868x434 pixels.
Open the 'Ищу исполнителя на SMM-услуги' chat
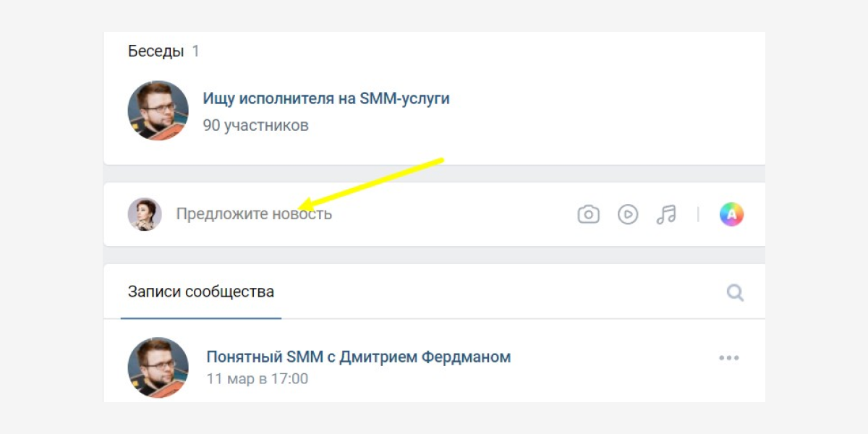tap(325, 98)
